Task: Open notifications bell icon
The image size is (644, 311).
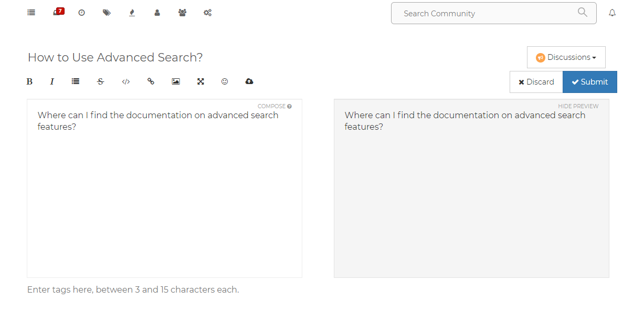Action: 612,13
